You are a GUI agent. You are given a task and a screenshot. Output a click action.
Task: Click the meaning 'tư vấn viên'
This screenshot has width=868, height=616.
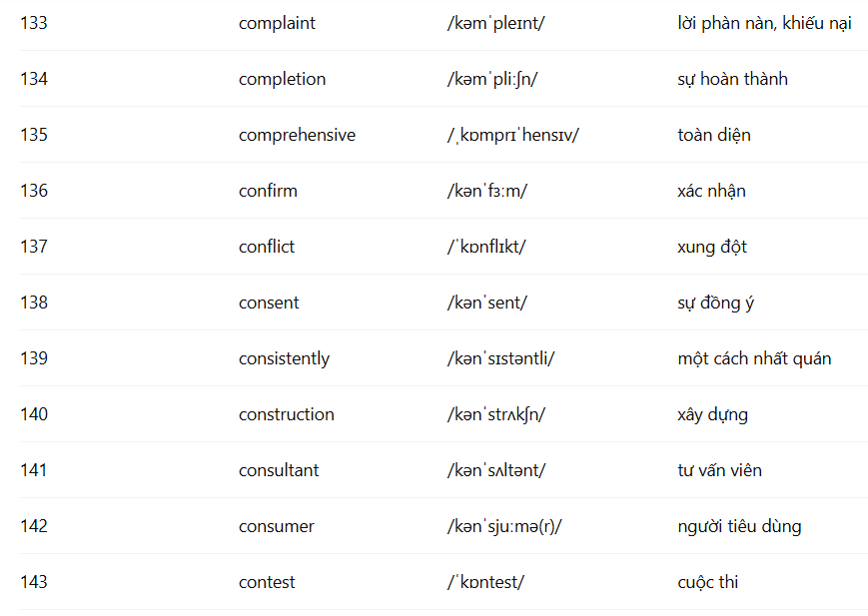coord(719,470)
